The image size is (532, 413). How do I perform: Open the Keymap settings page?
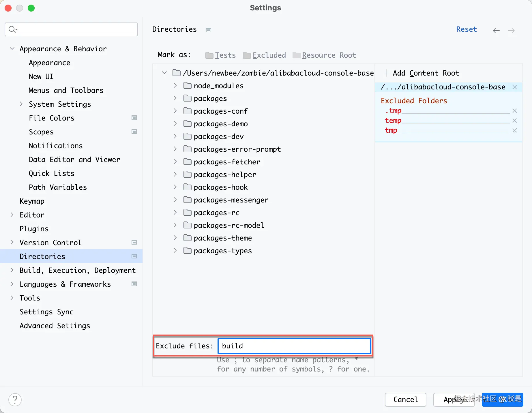point(32,201)
